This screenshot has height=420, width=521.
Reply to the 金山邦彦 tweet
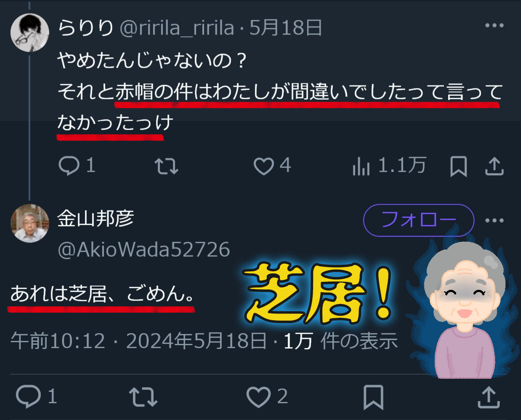pos(28,396)
